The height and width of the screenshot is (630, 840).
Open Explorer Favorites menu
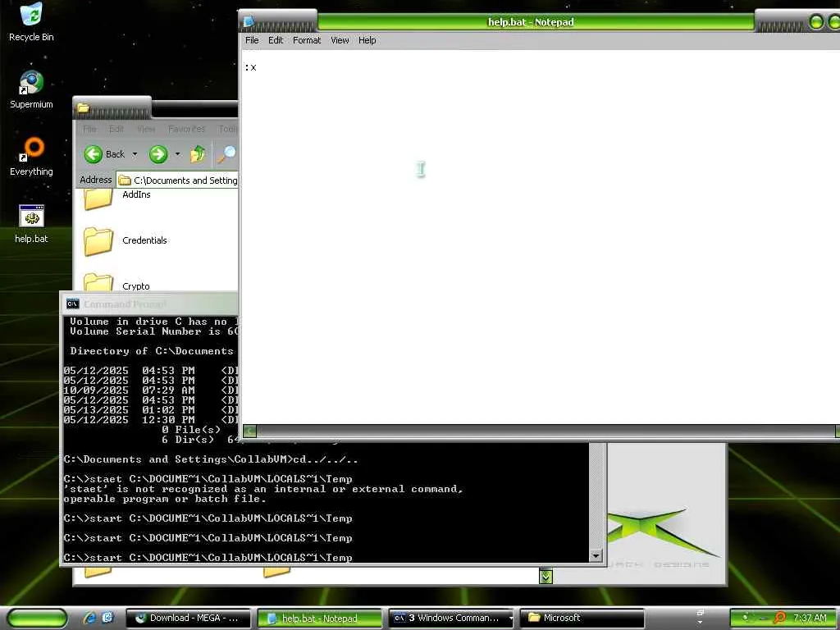186,129
